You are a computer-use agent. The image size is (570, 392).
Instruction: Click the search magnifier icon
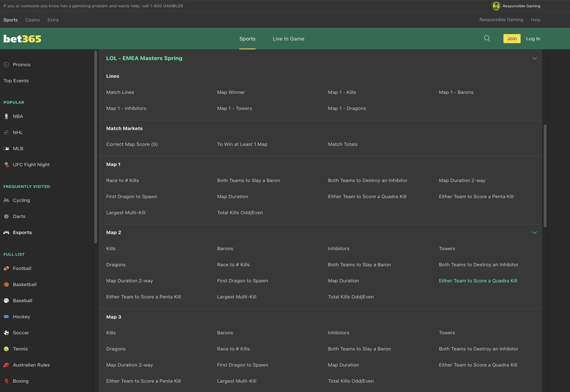tap(487, 38)
